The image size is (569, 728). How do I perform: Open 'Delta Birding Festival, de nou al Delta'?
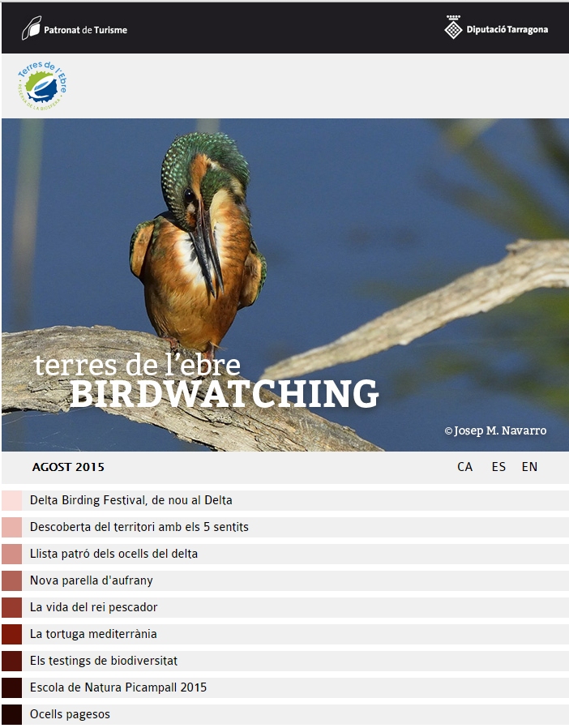131,500
